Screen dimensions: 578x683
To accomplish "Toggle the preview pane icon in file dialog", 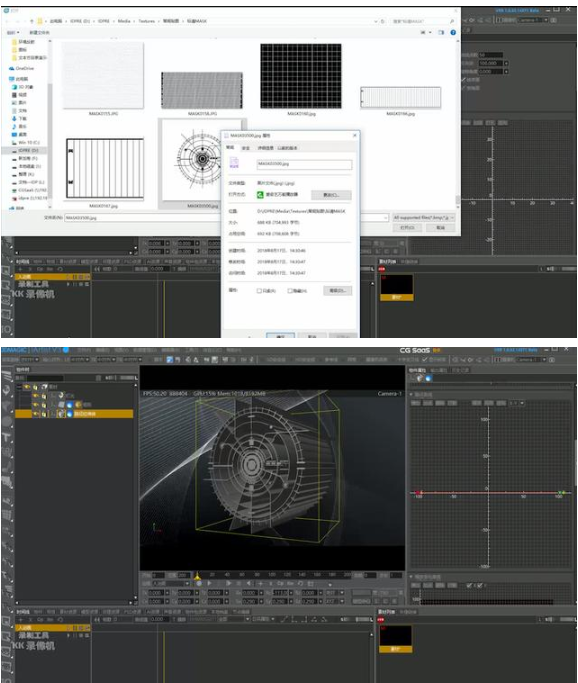I will pyautogui.click(x=441, y=32).
